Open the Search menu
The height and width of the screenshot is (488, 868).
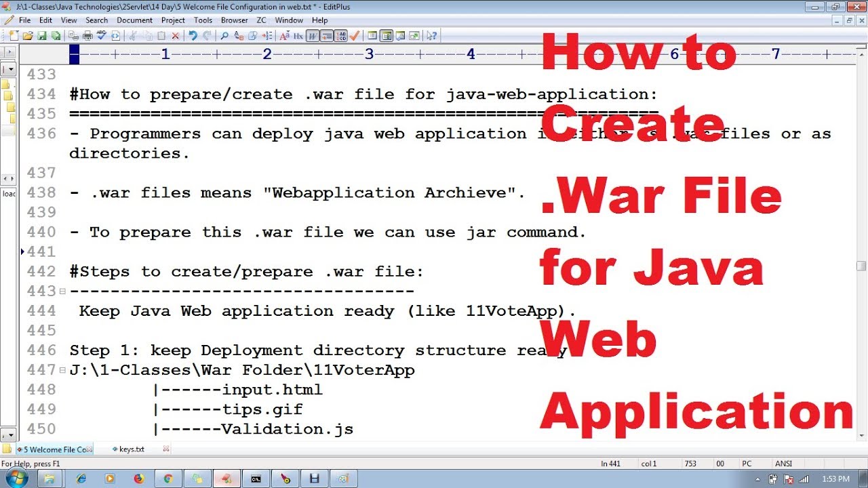(97, 20)
